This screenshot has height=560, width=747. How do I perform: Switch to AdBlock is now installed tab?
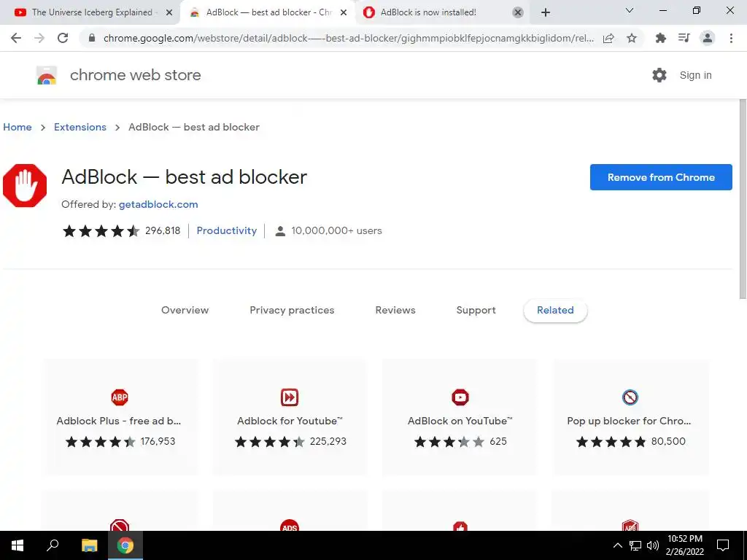pos(443,12)
